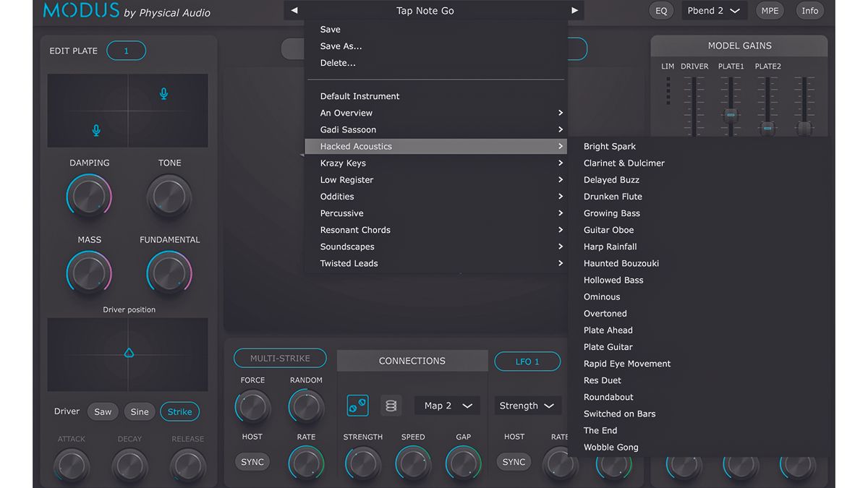Screen dimensions: 868x488
Task: Open the Strength dropdown next to LFO 1
Action: (527, 406)
